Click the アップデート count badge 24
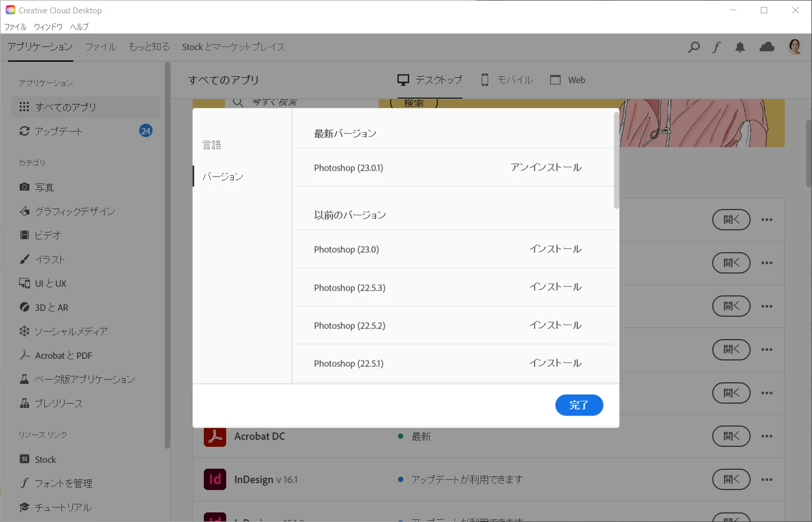 coord(146,131)
